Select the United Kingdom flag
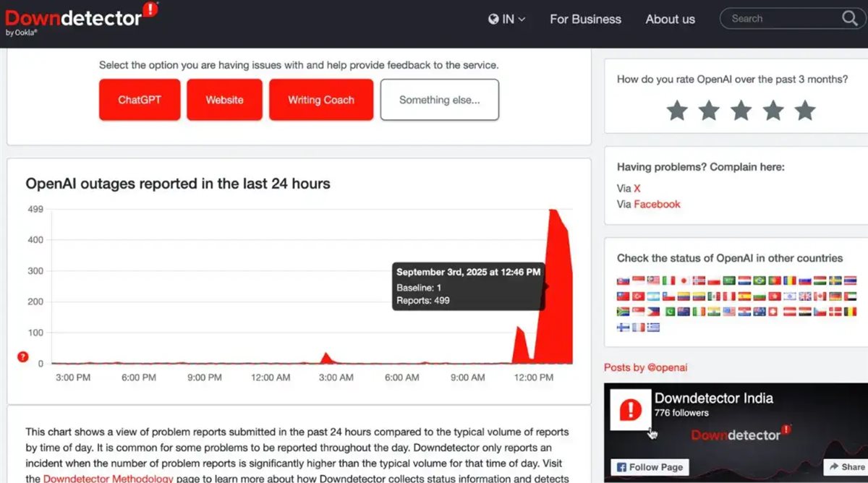Image resolution: width=868 pixels, height=483 pixels. [805, 296]
